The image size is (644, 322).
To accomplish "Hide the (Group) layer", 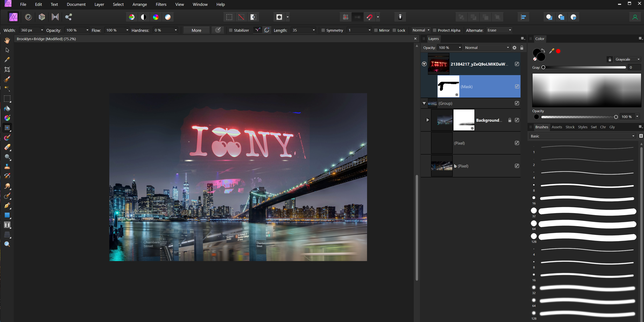I will point(517,103).
